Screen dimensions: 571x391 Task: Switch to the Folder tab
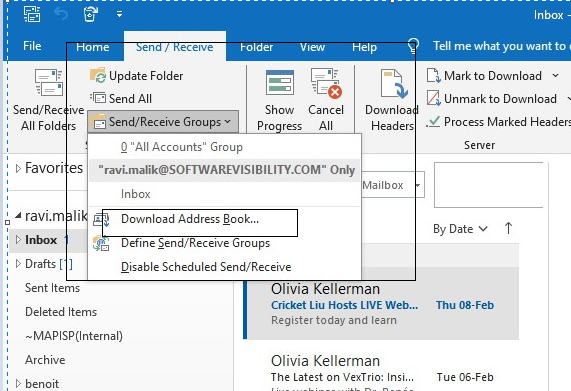click(256, 47)
